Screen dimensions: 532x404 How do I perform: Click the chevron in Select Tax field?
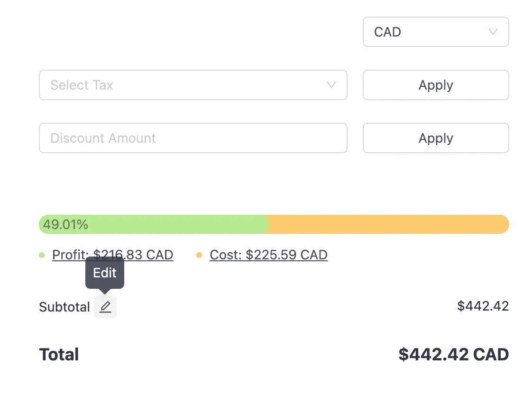click(x=331, y=85)
